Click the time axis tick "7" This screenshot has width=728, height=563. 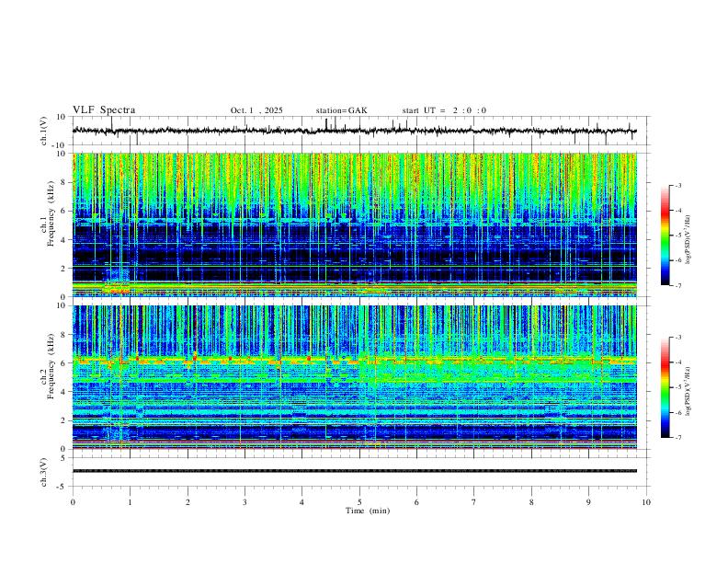474,502
